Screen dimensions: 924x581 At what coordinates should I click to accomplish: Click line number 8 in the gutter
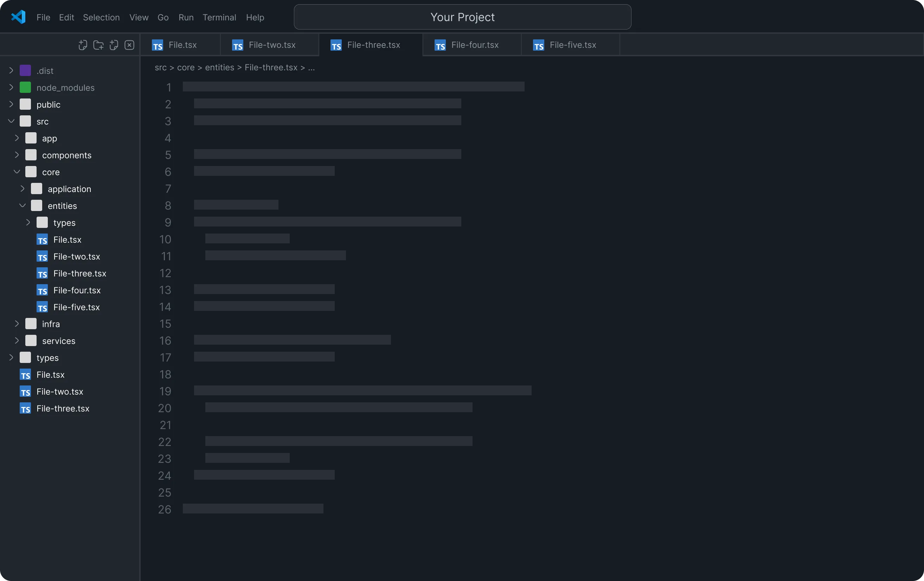click(168, 205)
